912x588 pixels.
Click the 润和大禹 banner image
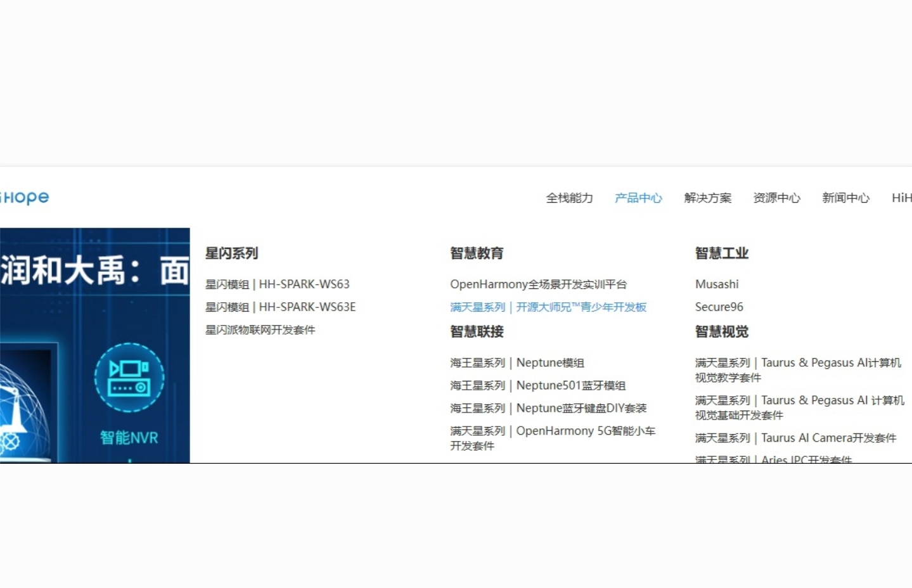pyautogui.click(x=95, y=345)
